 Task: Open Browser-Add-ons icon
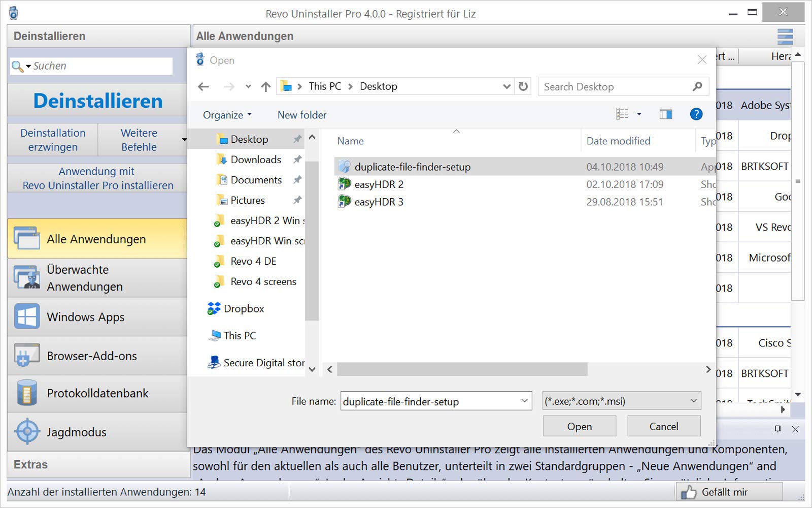[x=27, y=356]
